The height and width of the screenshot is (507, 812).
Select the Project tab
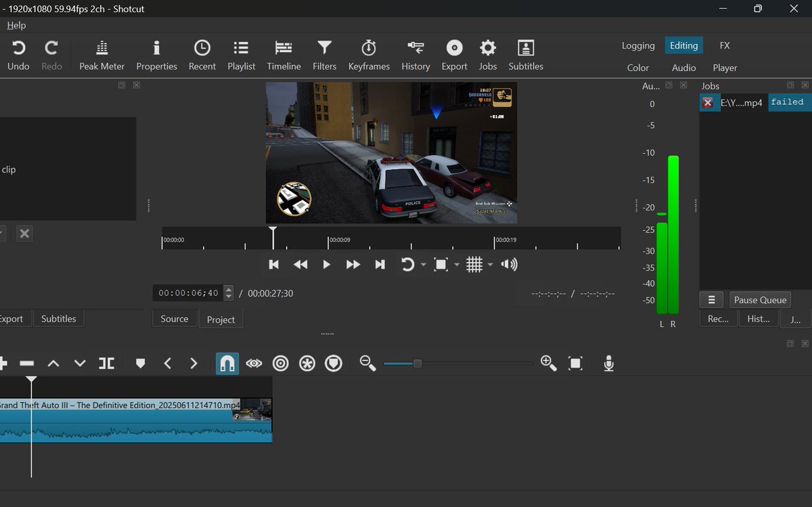pyautogui.click(x=221, y=319)
